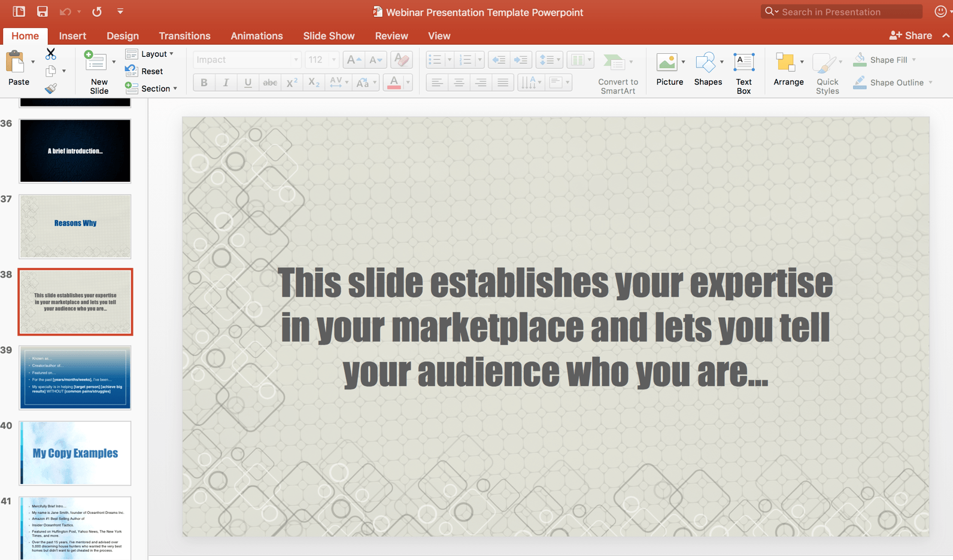This screenshot has height=560, width=953.
Task: Open the Impact font name dropdown
Action: (296, 60)
